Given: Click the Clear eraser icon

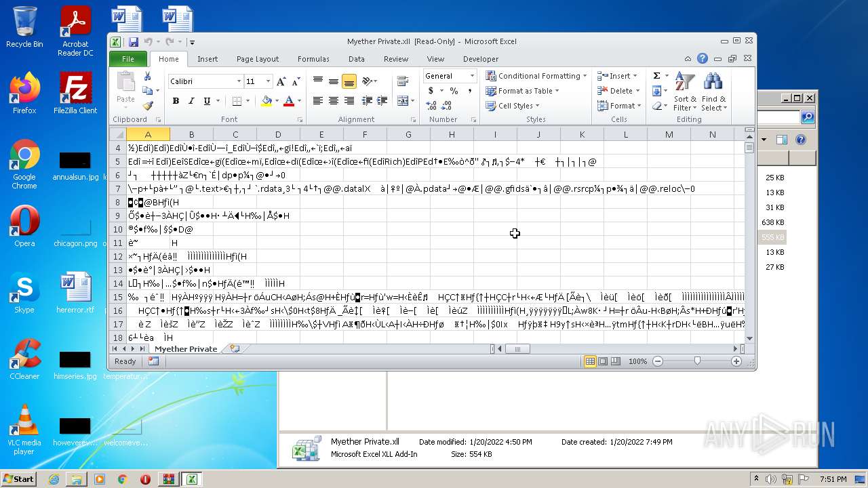Looking at the screenshot, I should pyautogui.click(x=656, y=106).
